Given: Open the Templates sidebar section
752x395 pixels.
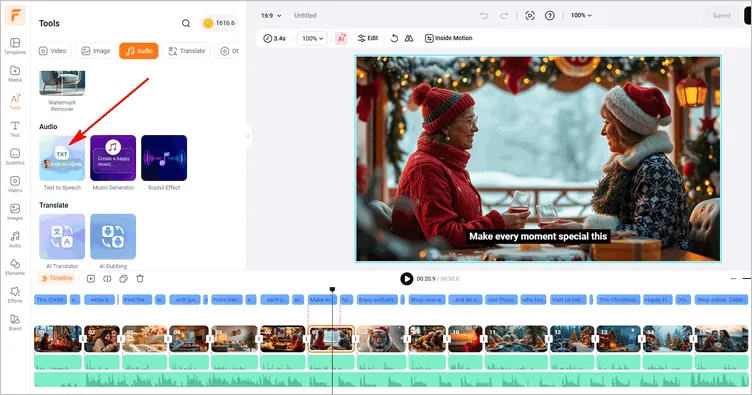Looking at the screenshot, I should pos(15,46).
